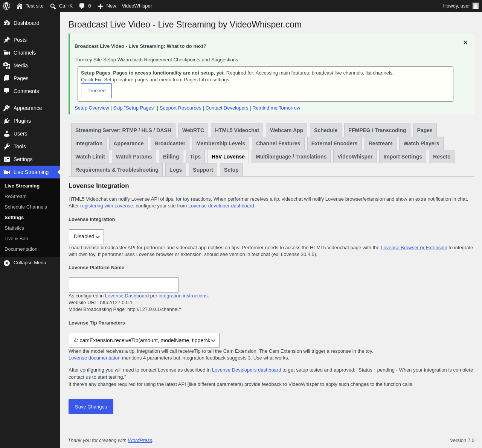Open the Import Settings tab
Image resolution: width=482 pixels, height=448 pixels.
pyautogui.click(x=403, y=157)
